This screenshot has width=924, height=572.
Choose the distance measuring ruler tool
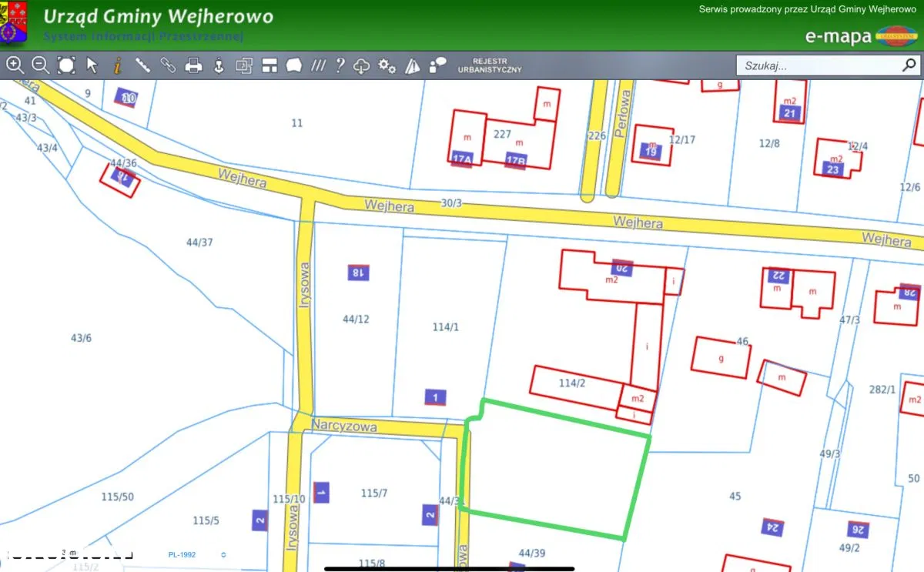pyautogui.click(x=142, y=65)
